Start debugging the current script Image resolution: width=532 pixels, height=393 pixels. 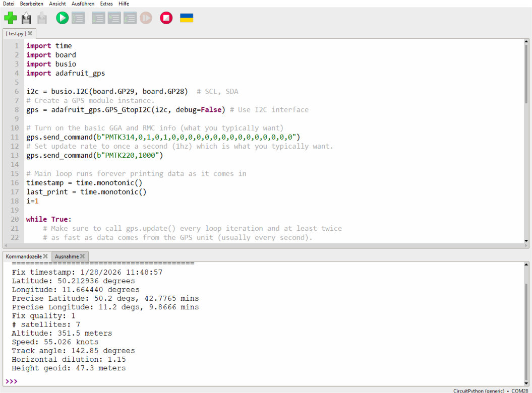point(78,18)
